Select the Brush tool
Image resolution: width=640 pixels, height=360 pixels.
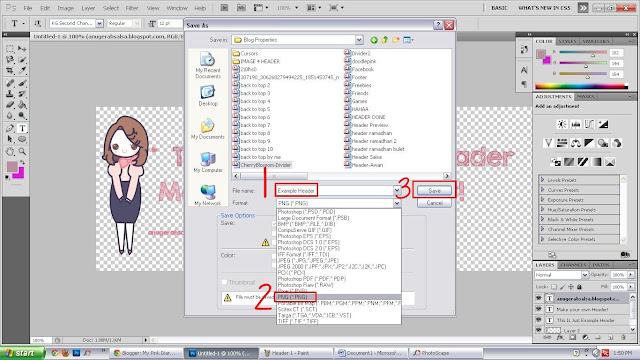tap(22, 83)
